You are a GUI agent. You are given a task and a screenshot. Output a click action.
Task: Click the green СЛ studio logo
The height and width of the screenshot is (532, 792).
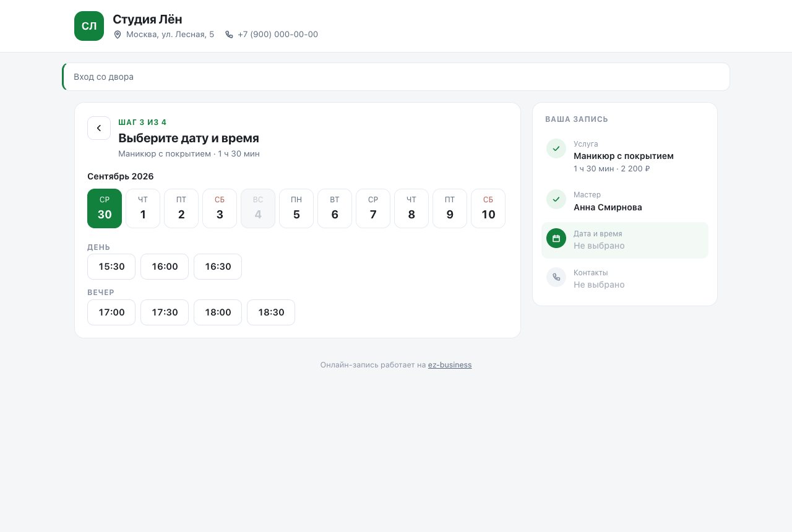(89, 26)
